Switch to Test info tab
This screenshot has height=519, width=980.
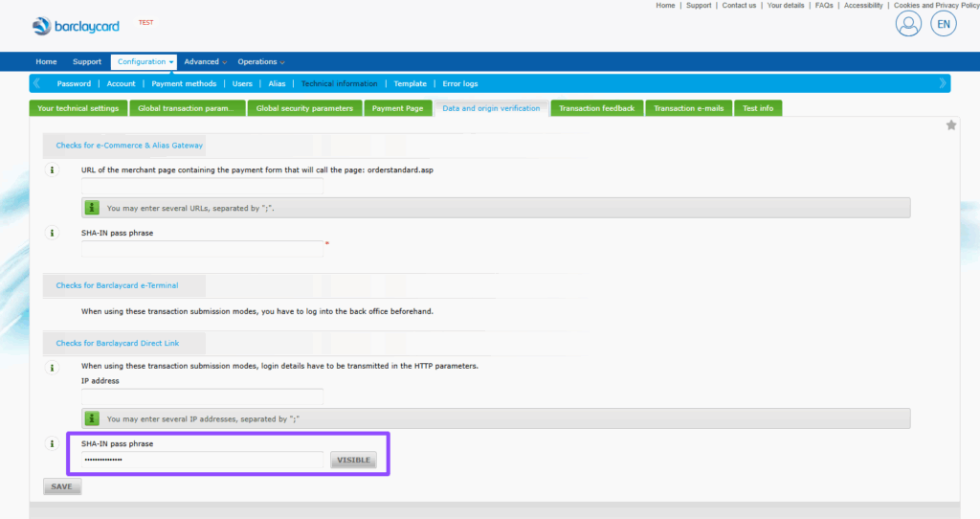(758, 108)
